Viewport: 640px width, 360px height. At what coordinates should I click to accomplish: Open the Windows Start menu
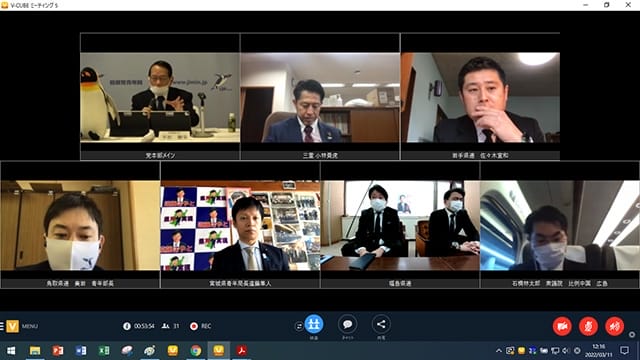tap(11, 351)
